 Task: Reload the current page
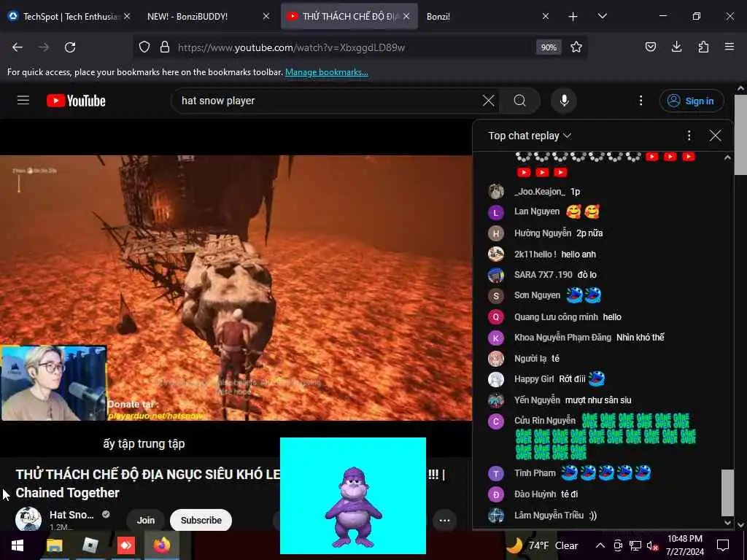point(70,47)
